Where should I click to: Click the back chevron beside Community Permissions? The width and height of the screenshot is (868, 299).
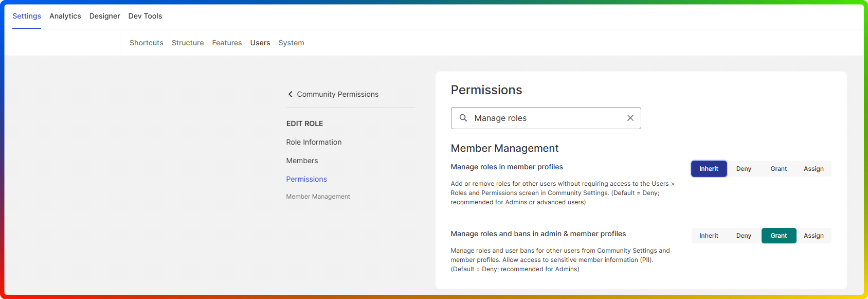pyautogui.click(x=291, y=94)
